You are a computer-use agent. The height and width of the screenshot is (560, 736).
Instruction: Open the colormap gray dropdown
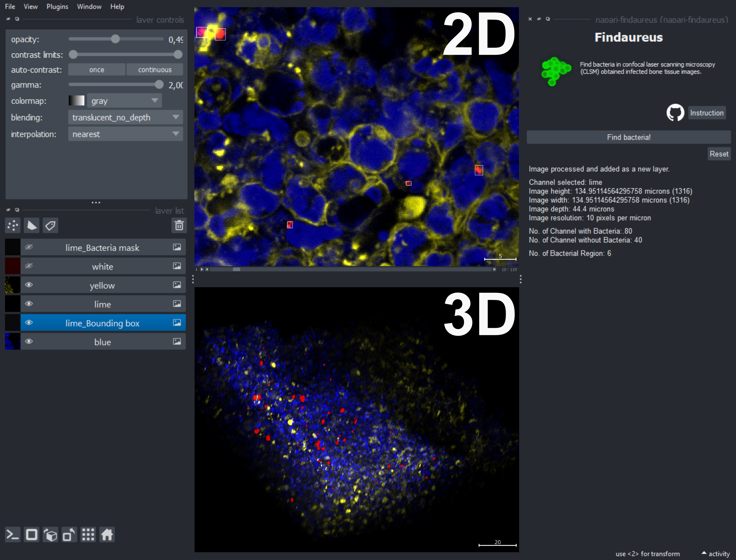[124, 101]
